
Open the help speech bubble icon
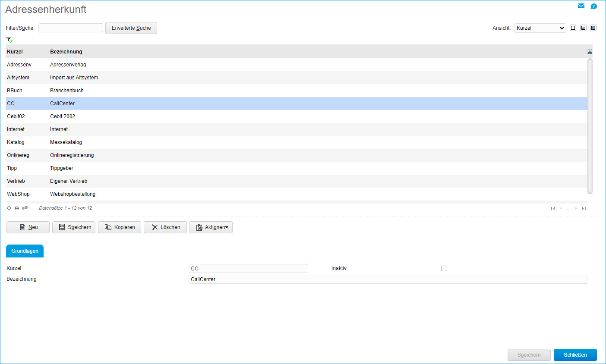[x=593, y=6]
